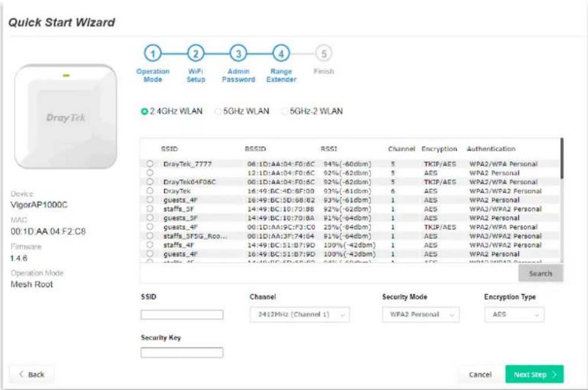The height and width of the screenshot is (390, 588).
Task: Select the guests_5F network radio button
Action: [150, 217]
